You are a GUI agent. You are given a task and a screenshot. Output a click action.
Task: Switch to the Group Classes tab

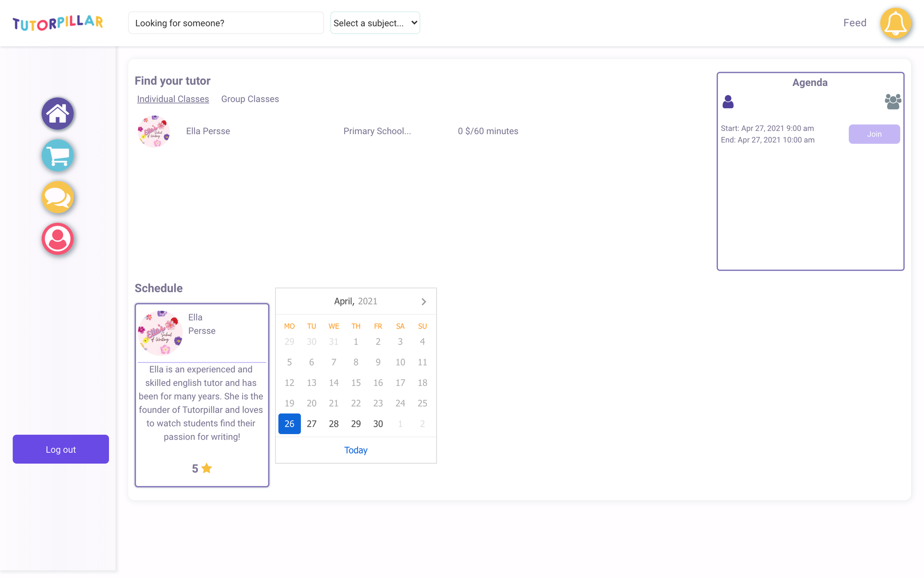point(250,99)
